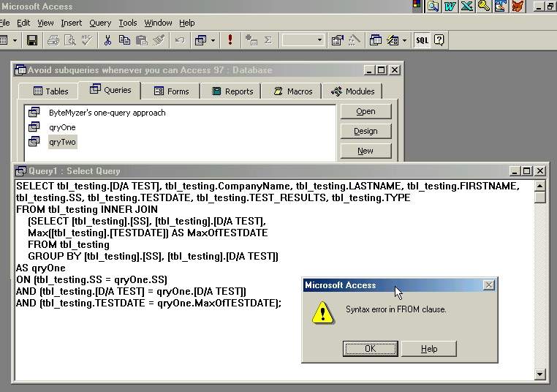Click the New Object icon
Image resolution: width=557 pixels, height=392 pixels.
point(393,40)
